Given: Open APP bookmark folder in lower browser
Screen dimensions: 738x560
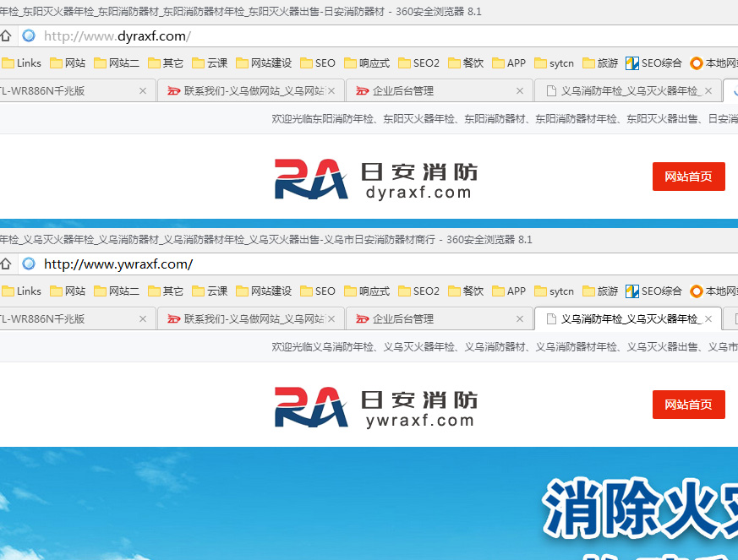Looking at the screenshot, I should coord(509,291).
